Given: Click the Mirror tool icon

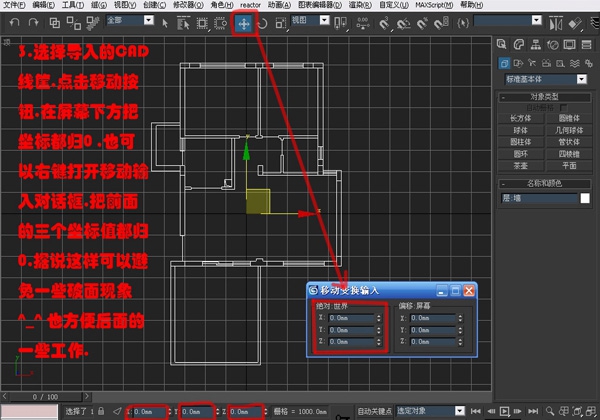Looking at the screenshot, I should (x=556, y=24).
